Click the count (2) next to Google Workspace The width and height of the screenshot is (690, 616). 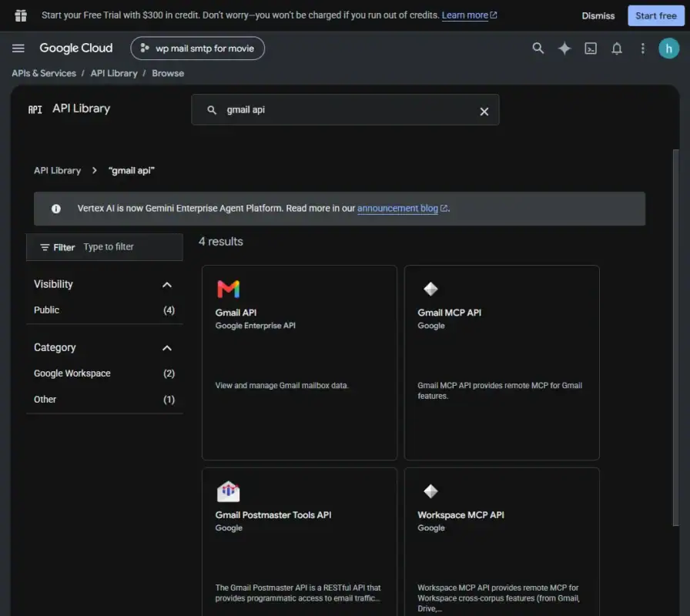click(x=169, y=373)
